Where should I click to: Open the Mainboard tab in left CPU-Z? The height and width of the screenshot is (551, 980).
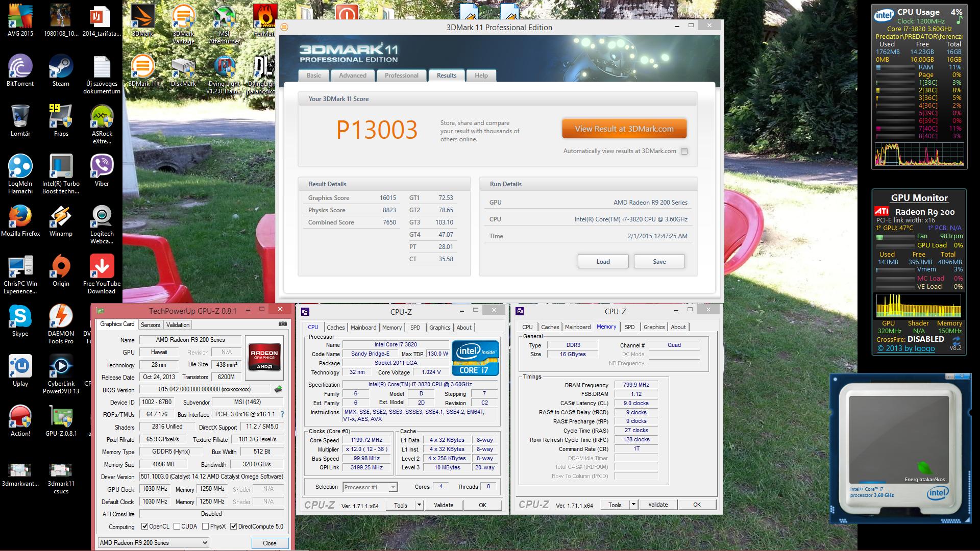pos(363,328)
